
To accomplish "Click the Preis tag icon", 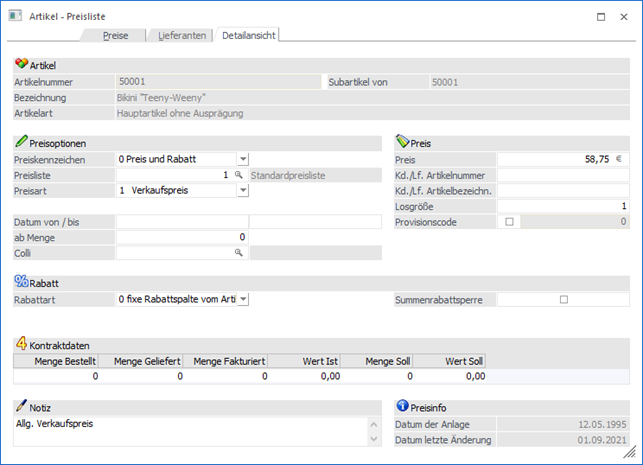I will [x=403, y=143].
